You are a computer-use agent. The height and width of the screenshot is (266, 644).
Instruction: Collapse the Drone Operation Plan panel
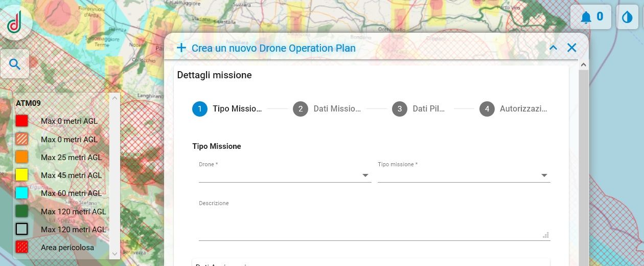(x=553, y=48)
